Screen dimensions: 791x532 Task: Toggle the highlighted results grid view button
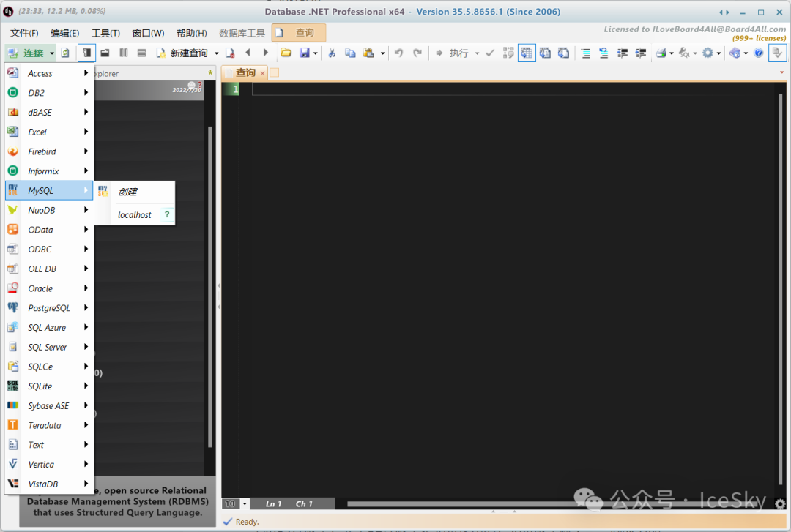527,53
